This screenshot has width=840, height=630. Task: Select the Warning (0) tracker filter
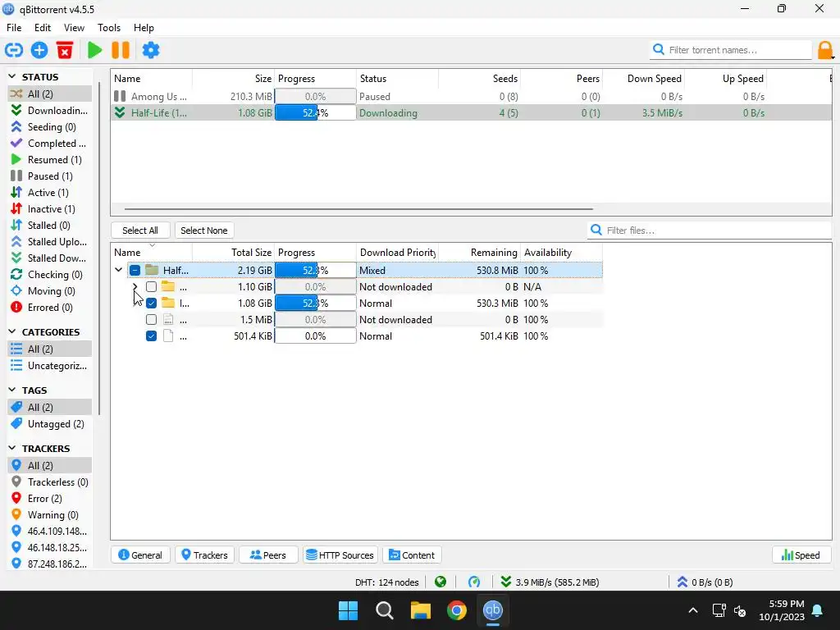coord(50,515)
